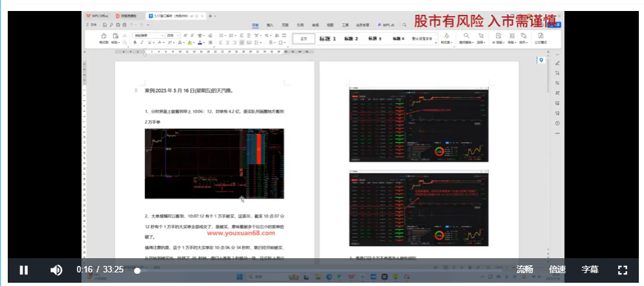Image resolution: width=644 pixels, height=286 pixels.
Task: Toggle 字幕 subtitles
Action: click(590, 270)
